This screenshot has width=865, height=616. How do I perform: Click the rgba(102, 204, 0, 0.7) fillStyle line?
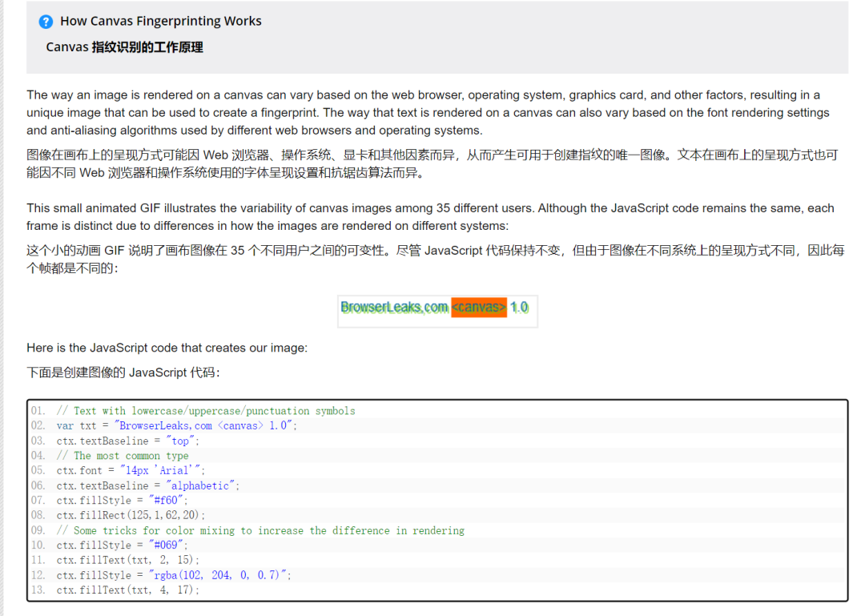[174, 575]
